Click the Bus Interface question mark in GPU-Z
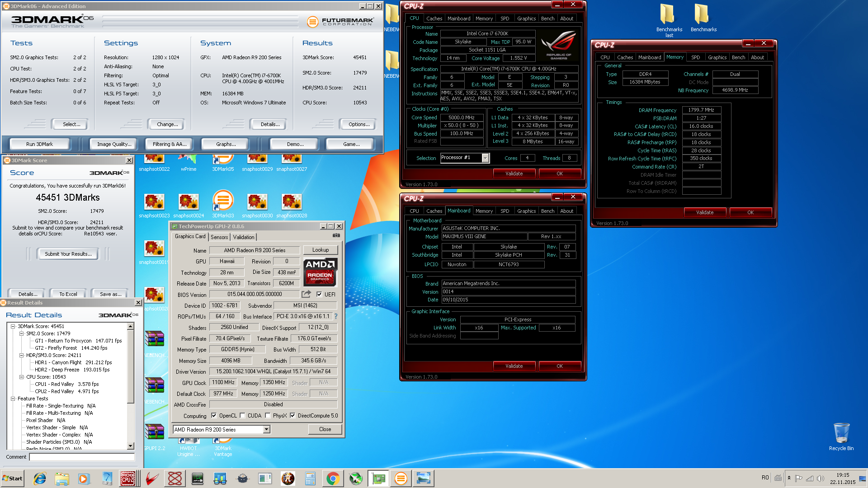Viewport: 868px width, 488px height. point(336,316)
